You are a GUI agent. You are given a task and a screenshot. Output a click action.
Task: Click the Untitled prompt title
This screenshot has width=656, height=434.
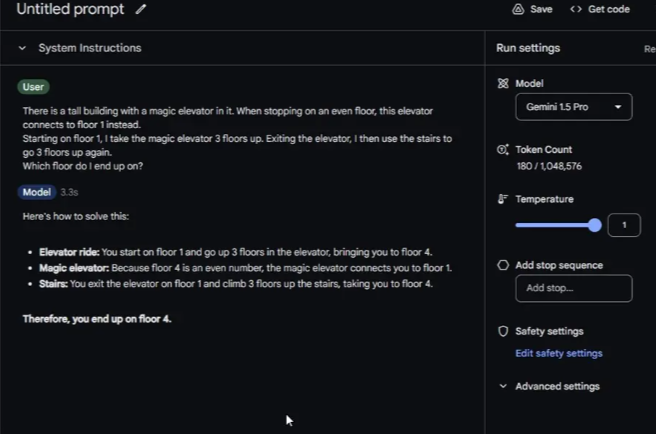coord(71,9)
